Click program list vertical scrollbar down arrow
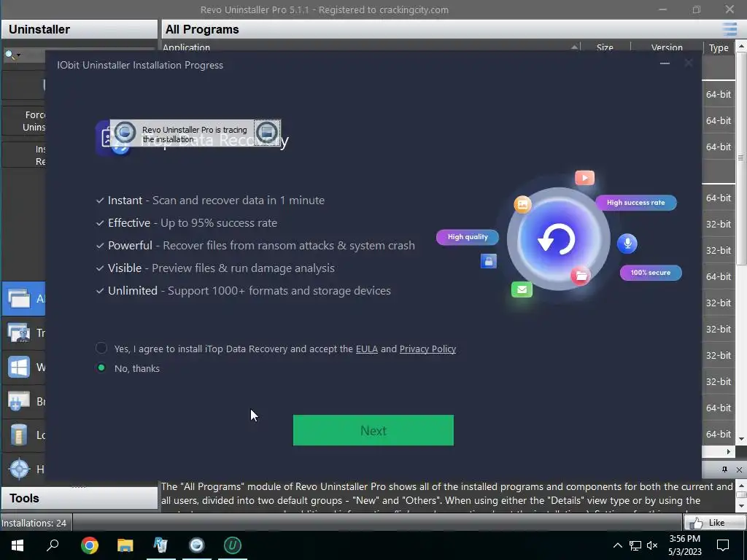This screenshot has width=747, height=560. [741, 439]
